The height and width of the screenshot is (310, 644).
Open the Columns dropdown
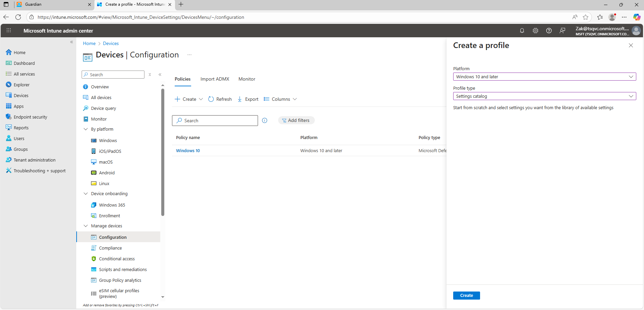[281, 99]
